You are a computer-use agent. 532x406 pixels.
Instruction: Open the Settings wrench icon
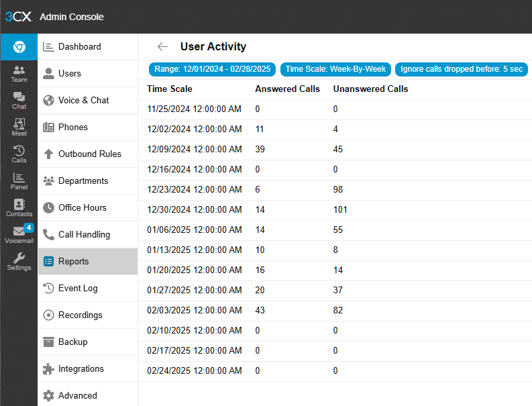[19, 262]
